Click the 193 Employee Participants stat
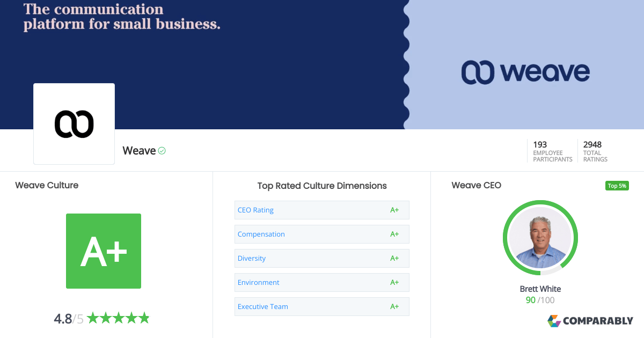644x338 pixels. point(552,151)
